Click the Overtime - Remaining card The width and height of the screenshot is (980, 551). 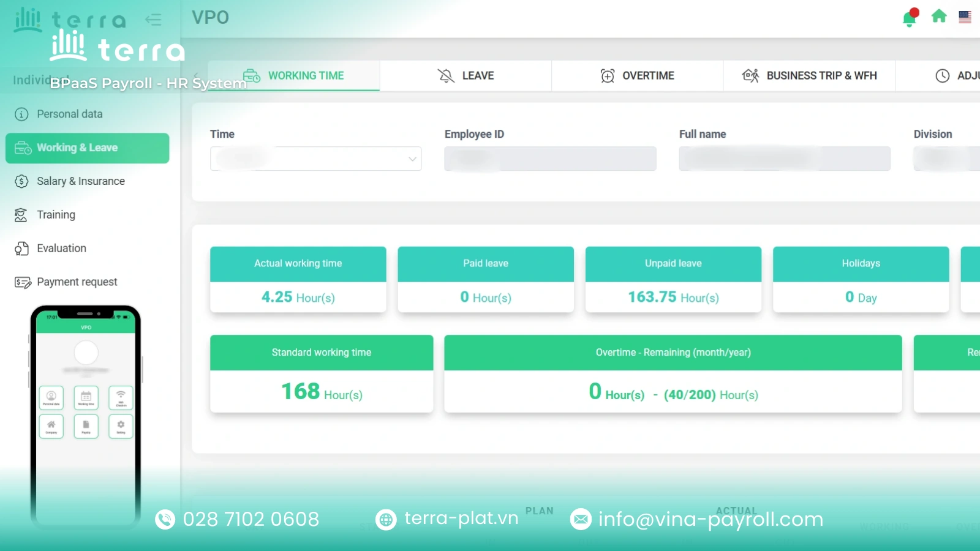(673, 373)
